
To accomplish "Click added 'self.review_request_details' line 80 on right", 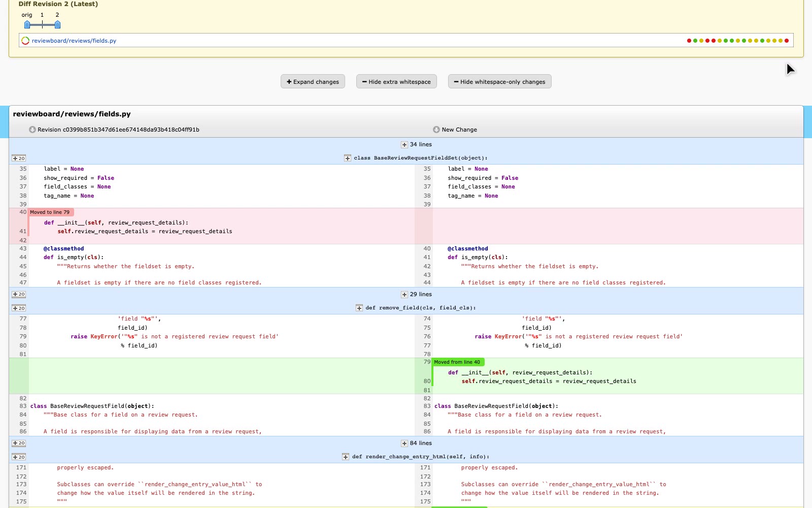I will (549, 381).
